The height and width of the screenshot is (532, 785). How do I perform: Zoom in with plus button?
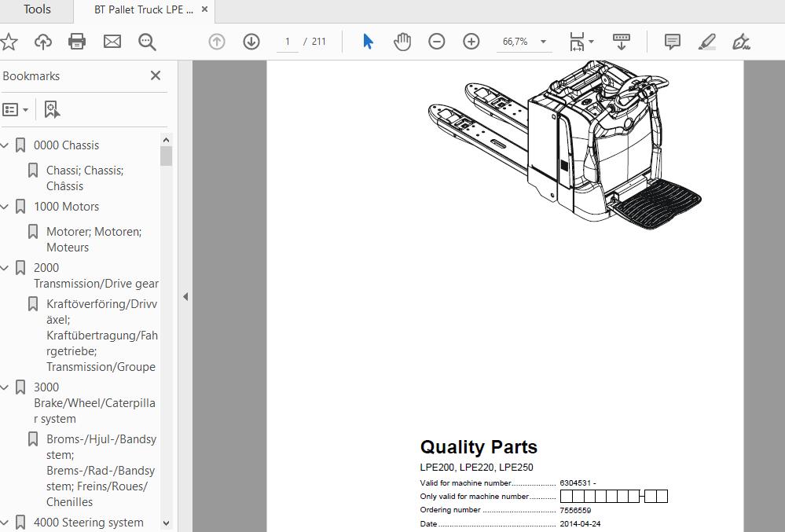pos(471,42)
